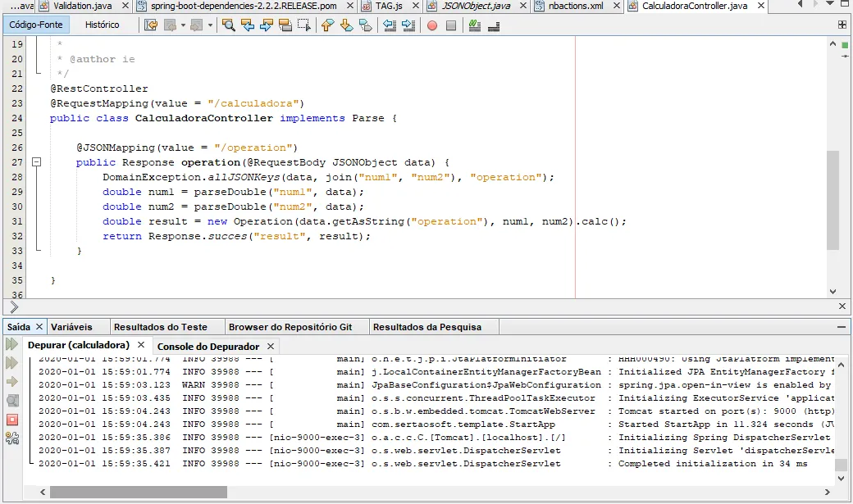Re-run the calculadora build in output
853x504 pixels.
tap(12, 344)
